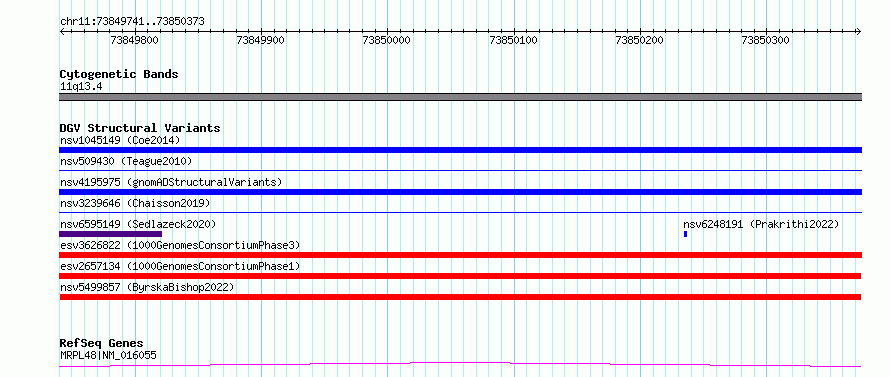Click the chr11:73849741..73850373 coordinate label
Screen dimensions: 890x377
132,22
